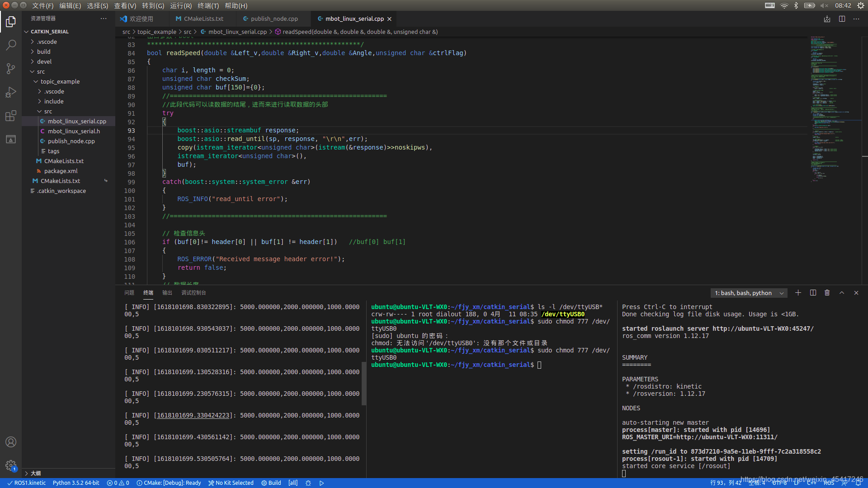Open the 运行(R) menu
This screenshot has height=488, width=868.
click(181, 5)
